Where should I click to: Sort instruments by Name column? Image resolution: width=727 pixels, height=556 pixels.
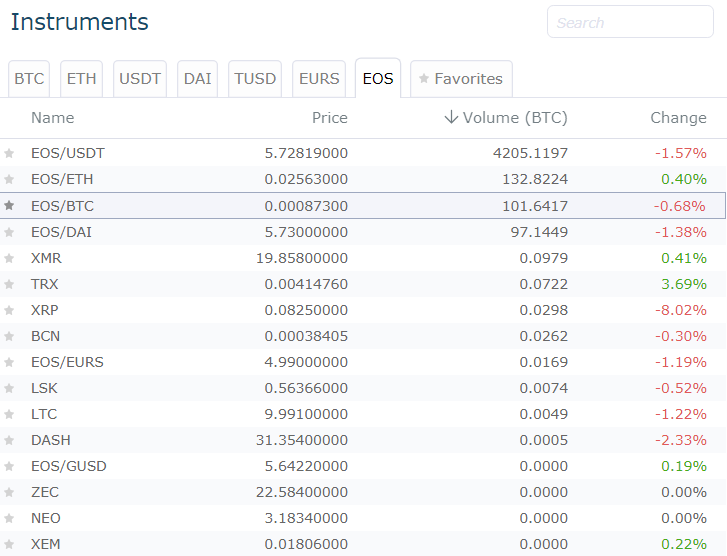52,118
